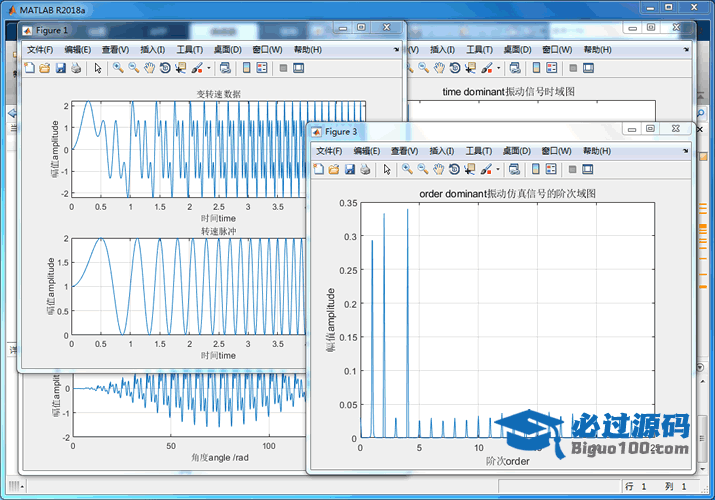This screenshot has height=500, width=715.
Task: Open 插入(I) menu in Figure 1
Action: 153,50
